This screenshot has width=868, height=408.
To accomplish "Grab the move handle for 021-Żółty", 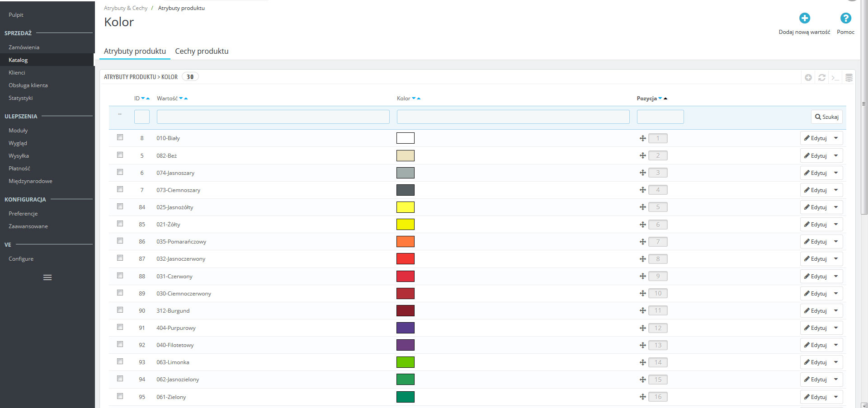I will [642, 225].
